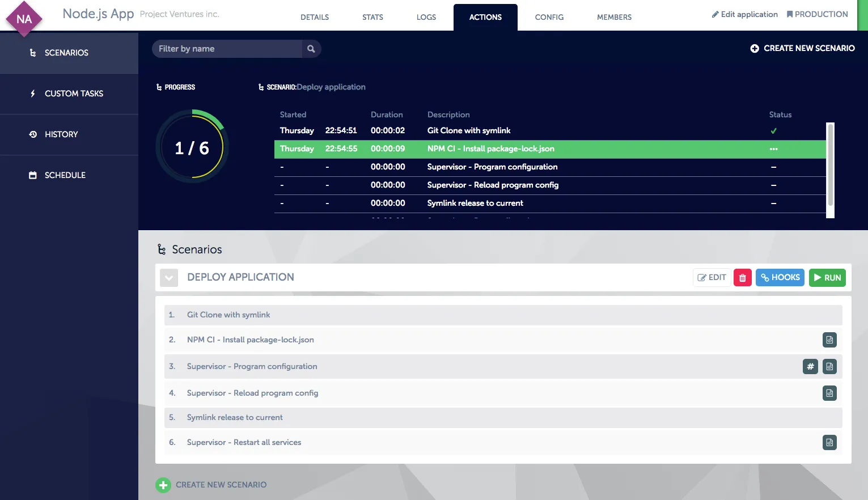The height and width of the screenshot is (500, 868).
Task: Collapse the Deploy Application scenario chevron
Action: pyautogui.click(x=169, y=278)
